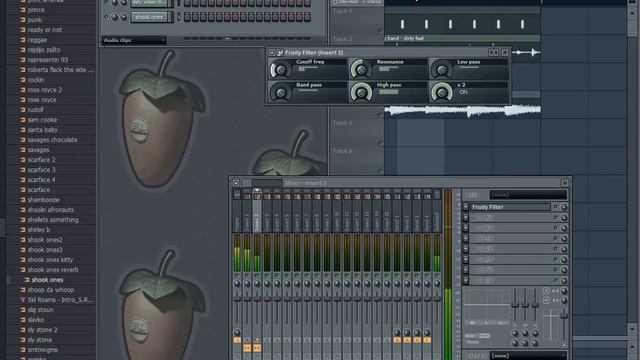
Task: Select 'shook ones' sample in browser
Action: pos(47,280)
